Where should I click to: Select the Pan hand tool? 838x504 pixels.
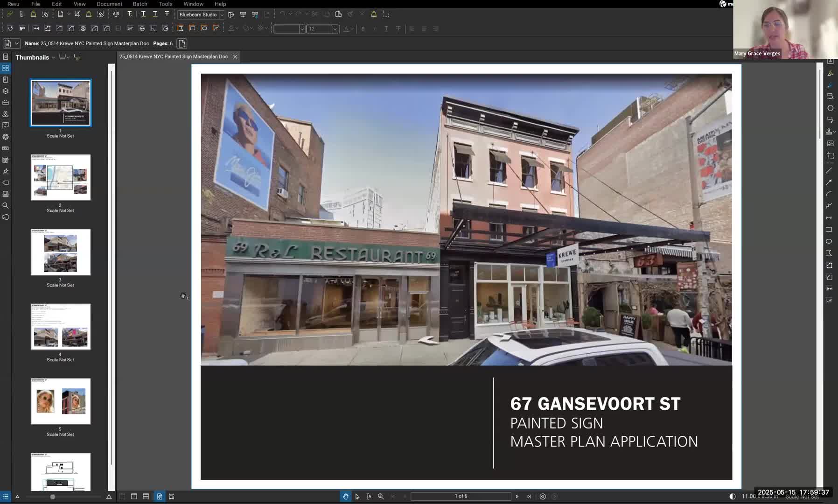(x=345, y=497)
